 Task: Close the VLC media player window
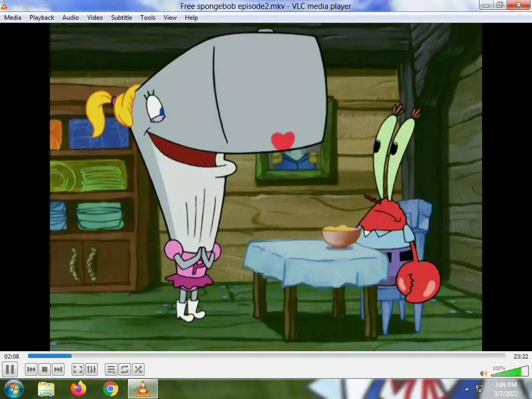point(519,5)
